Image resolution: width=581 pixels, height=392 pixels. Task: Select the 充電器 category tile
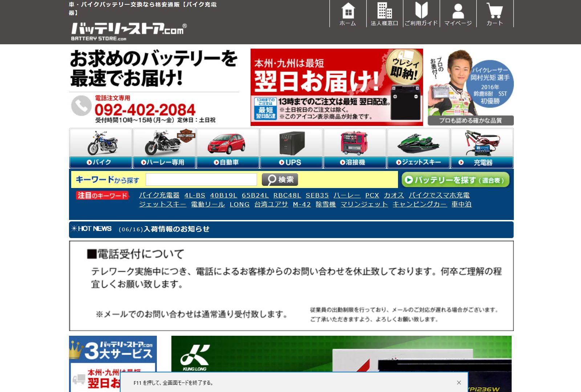point(482,148)
